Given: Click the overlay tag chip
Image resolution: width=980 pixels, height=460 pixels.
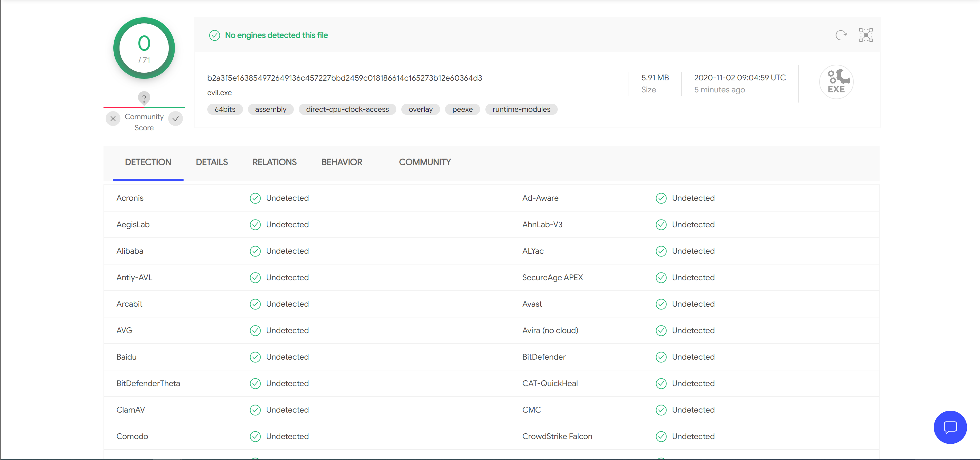Looking at the screenshot, I should [420, 110].
